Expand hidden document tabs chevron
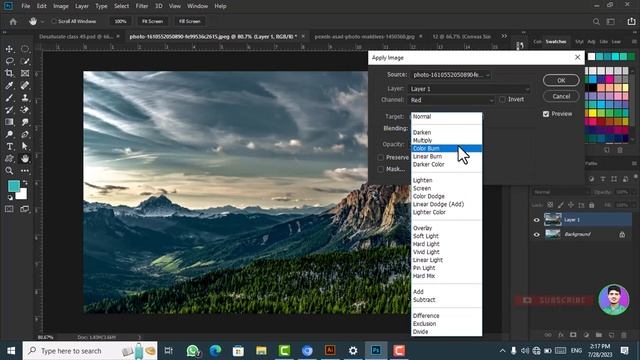The height and width of the screenshot is (360, 640). pyautogui.click(x=504, y=36)
